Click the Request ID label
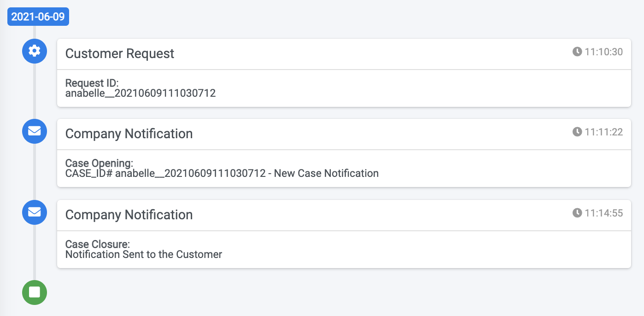644x316 pixels. click(x=92, y=83)
